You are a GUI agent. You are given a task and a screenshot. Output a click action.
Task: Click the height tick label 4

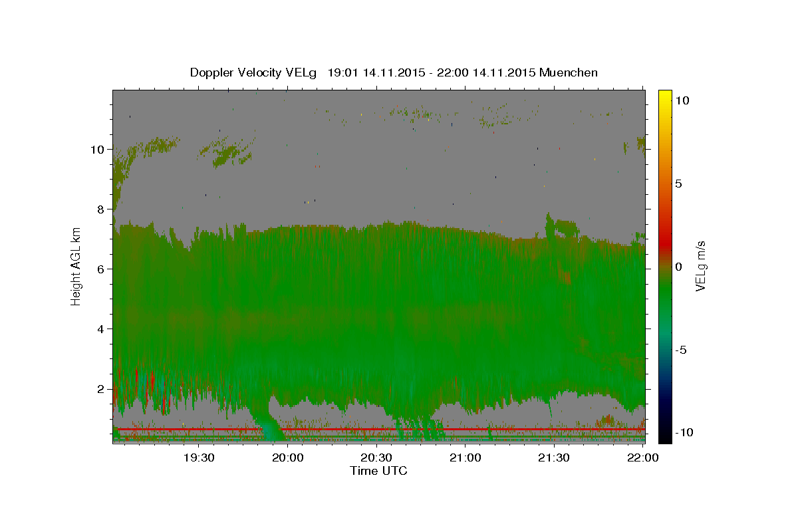coord(102,329)
